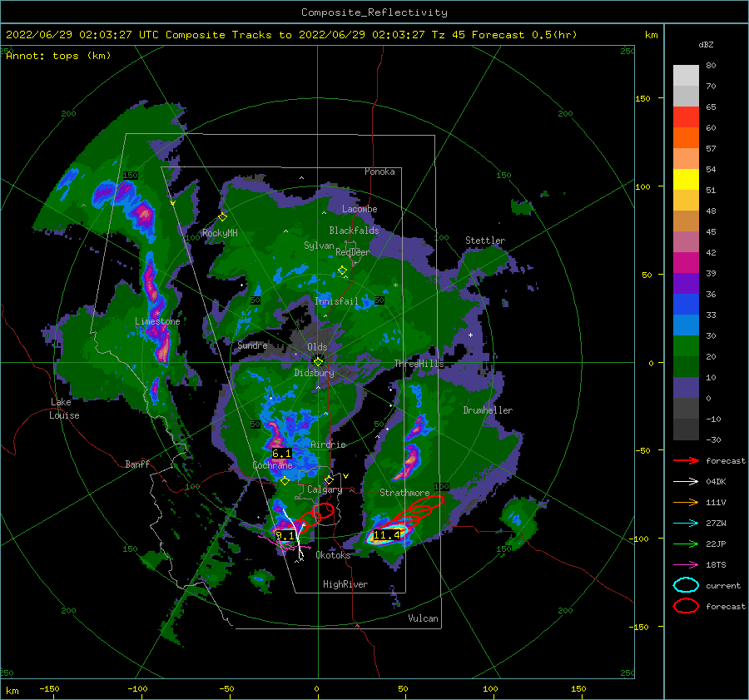Click the yellow diamond marker below RedDeer

click(342, 271)
